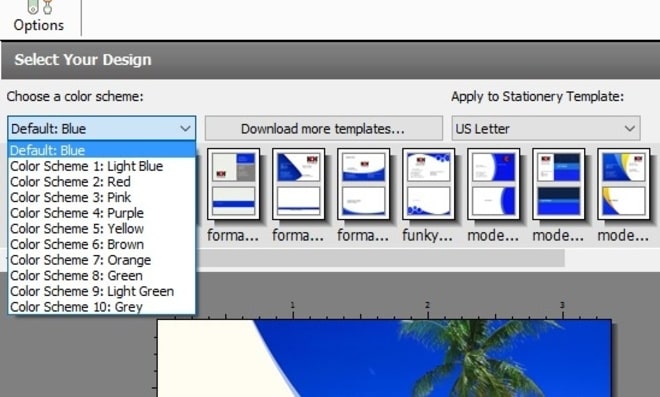Click Download more templates button

(x=324, y=128)
